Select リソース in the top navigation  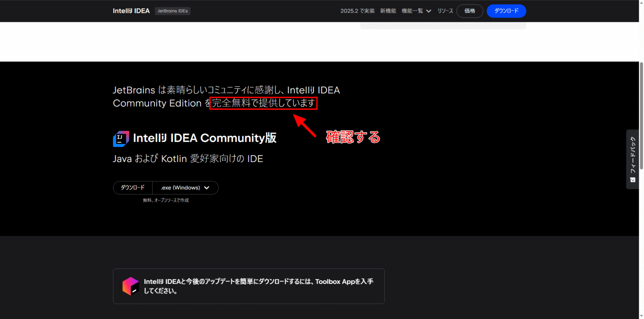click(445, 11)
